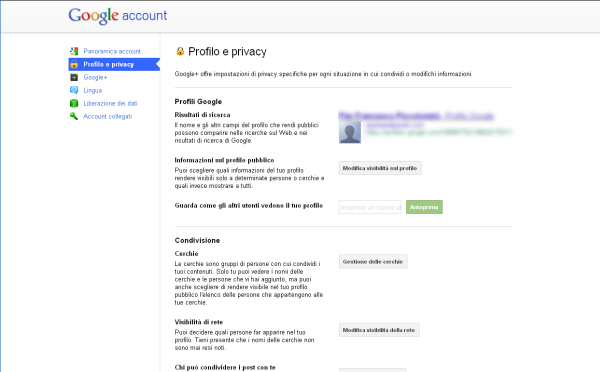Viewport: 600px width, 372px height.
Task: Click the Visibilità di rete subheading
Action: click(199, 322)
